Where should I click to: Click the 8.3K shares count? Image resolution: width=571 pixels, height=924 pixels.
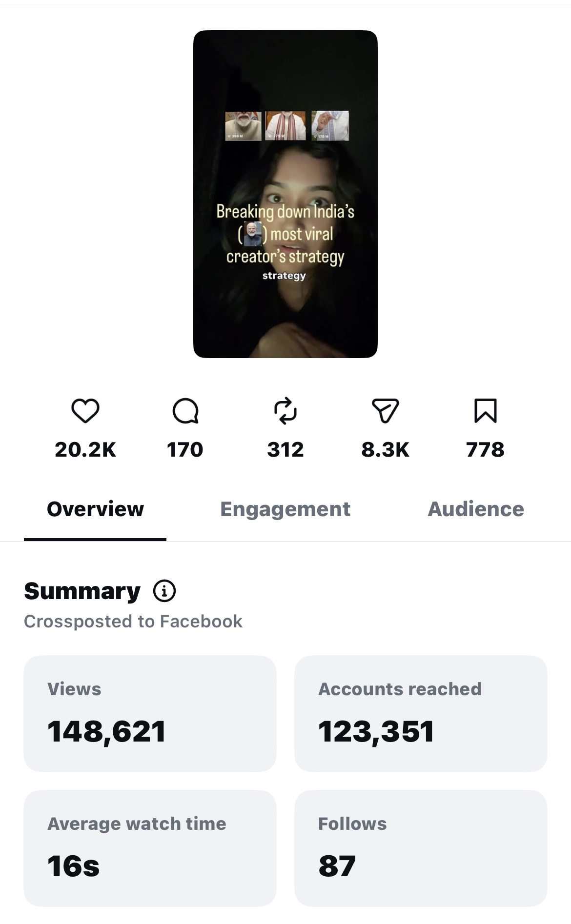[x=386, y=449]
